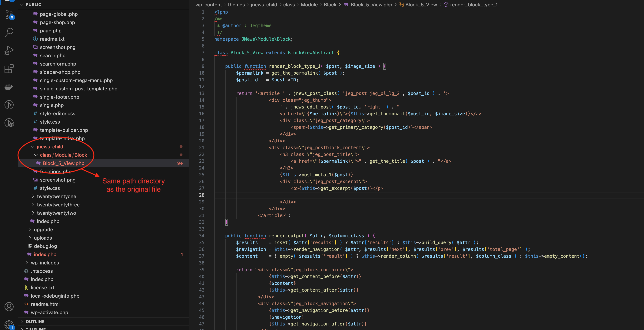Screen dimensions: 644x330
Task: Expand the OUTLINE panel section
Action: tap(35, 322)
